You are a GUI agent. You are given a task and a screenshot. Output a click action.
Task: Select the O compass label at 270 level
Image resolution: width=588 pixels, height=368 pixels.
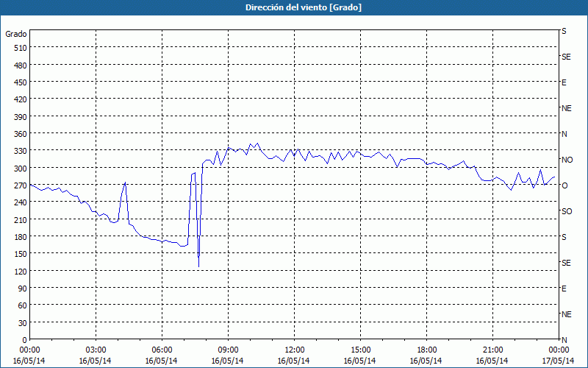(564, 185)
